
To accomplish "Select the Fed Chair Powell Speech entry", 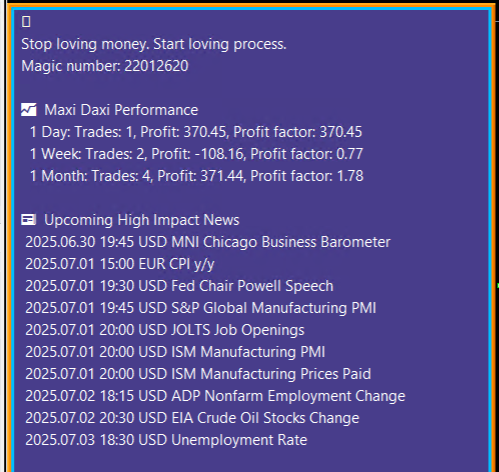I will coord(179,286).
